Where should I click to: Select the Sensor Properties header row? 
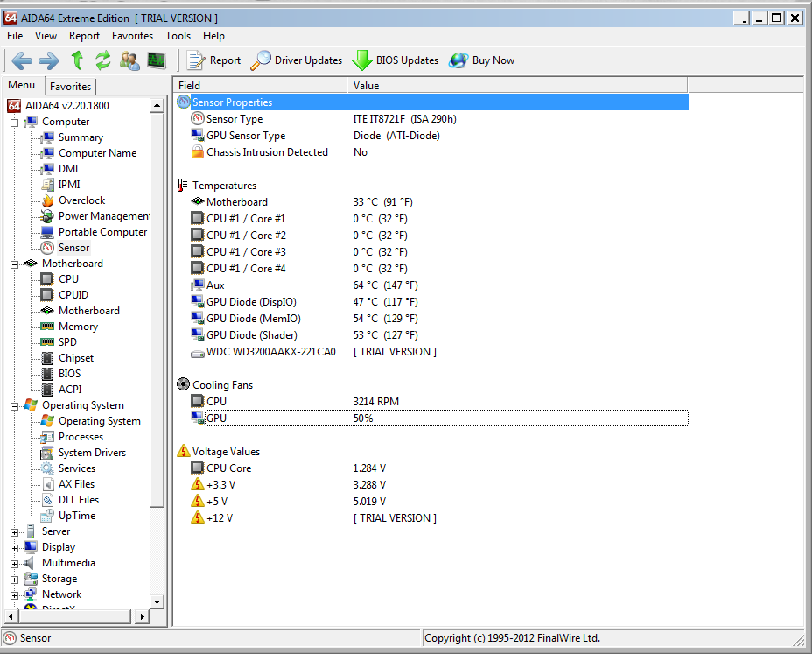433,102
